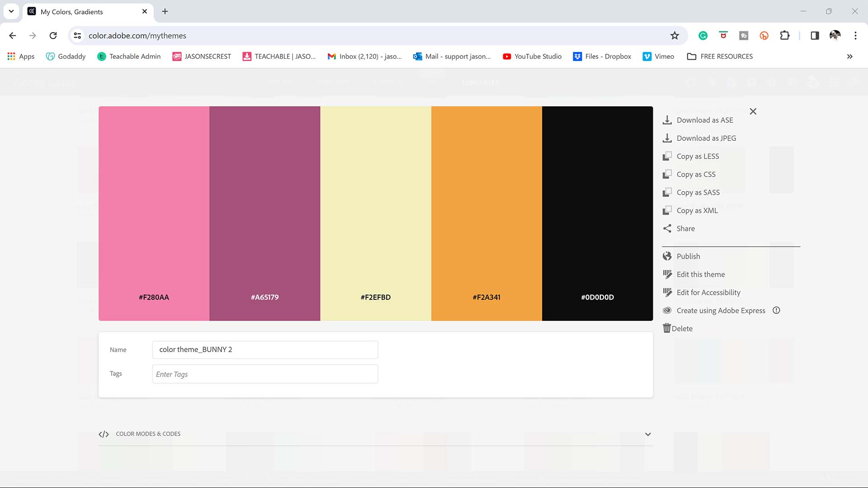
Task: Open a new browser tab
Action: (x=165, y=11)
